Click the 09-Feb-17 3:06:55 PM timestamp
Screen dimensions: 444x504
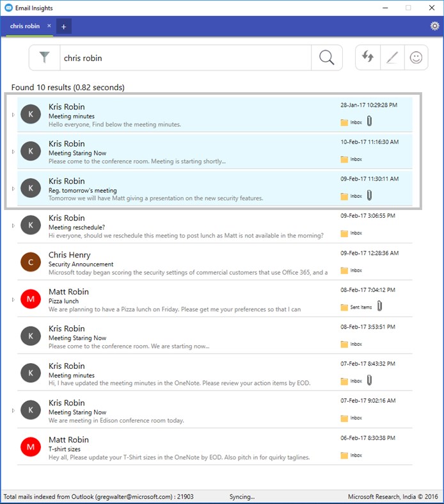pyautogui.click(x=368, y=216)
